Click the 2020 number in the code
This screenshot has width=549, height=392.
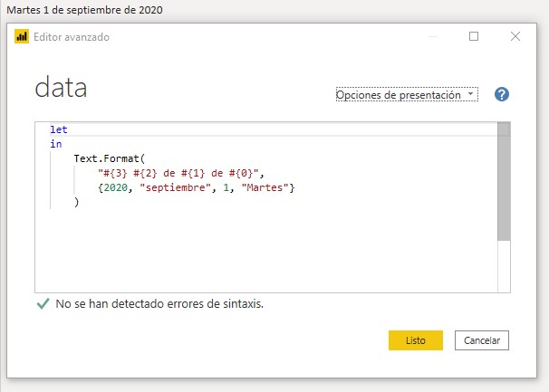[116, 187]
